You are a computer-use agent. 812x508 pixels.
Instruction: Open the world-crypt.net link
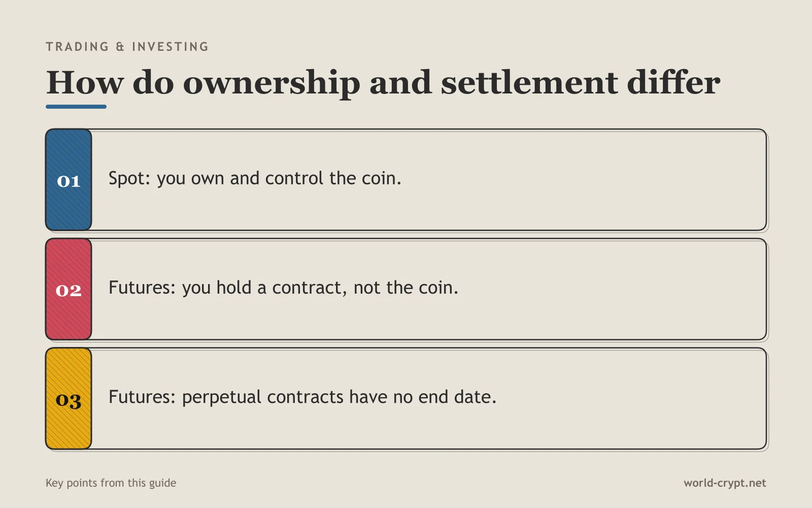coord(725,483)
